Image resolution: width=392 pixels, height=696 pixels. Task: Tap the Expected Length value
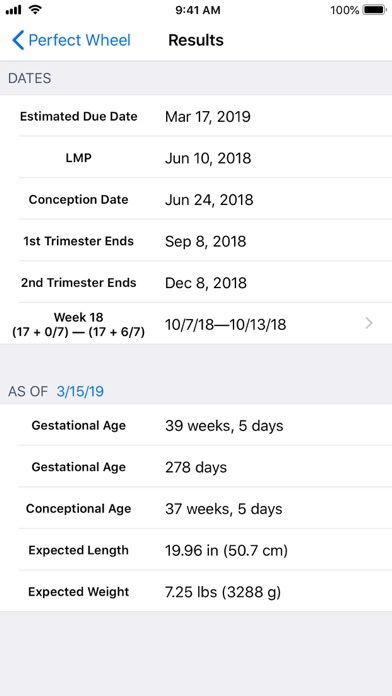[x=226, y=550]
